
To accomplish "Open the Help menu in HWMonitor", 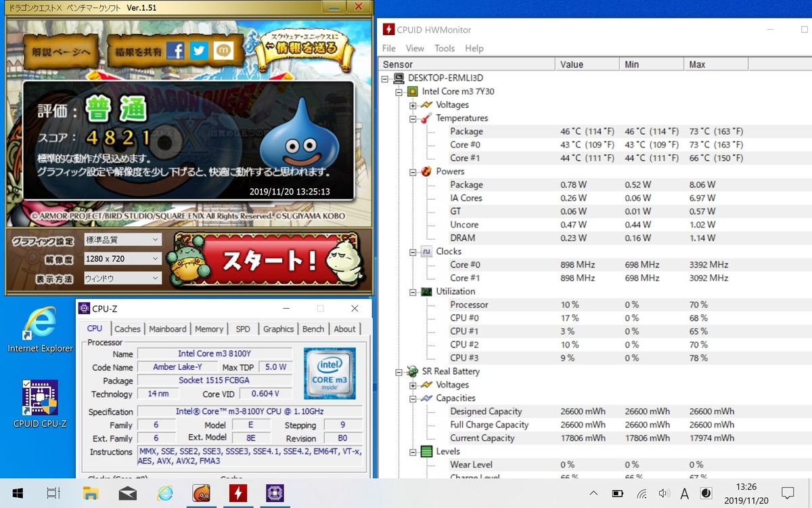I will (474, 48).
